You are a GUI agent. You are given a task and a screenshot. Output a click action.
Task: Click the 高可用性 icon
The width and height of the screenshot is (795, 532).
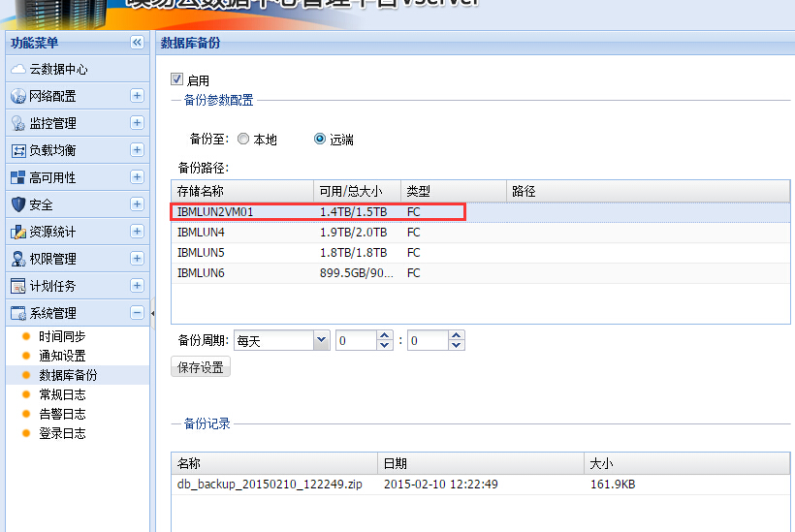click(x=17, y=177)
